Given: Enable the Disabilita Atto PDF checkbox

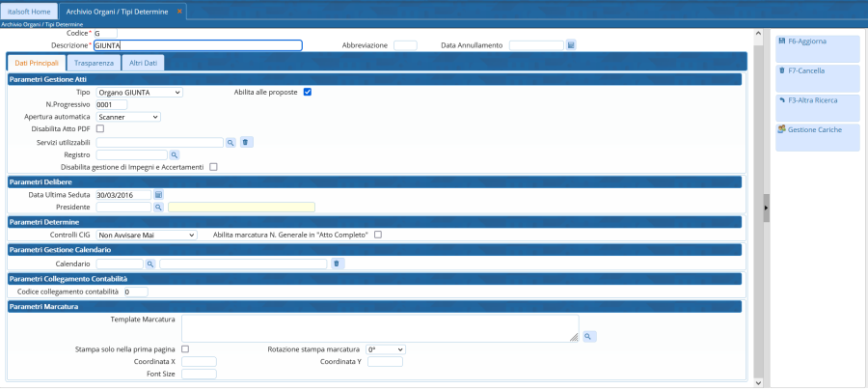Looking at the screenshot, I should tap(100, 128).
